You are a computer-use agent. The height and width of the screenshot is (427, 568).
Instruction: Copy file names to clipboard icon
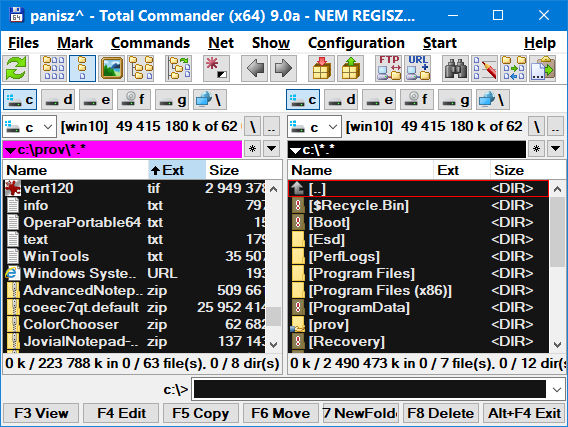(x=542, y=68)
